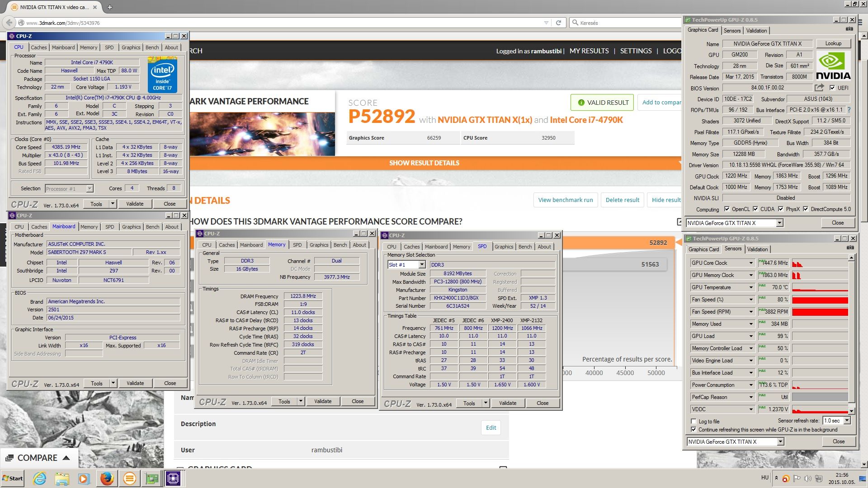The height and width of the screenshot is (488, 868).
Task: Click the network connection tray icon
Action: coord(818,479)
